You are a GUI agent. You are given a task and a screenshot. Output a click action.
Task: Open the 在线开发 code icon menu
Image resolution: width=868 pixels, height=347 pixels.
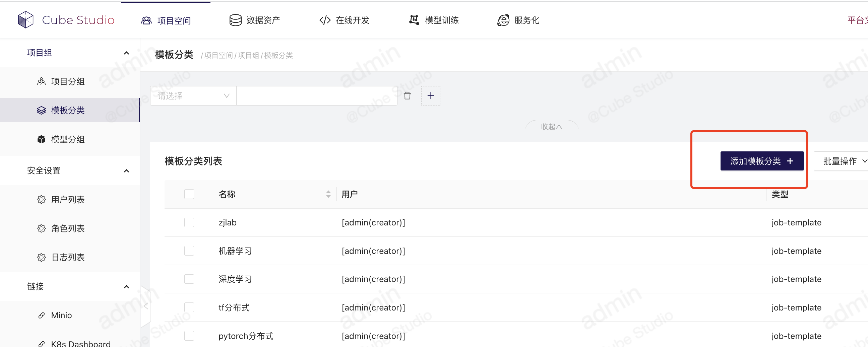pyautogui.click(x=325, y=20)
